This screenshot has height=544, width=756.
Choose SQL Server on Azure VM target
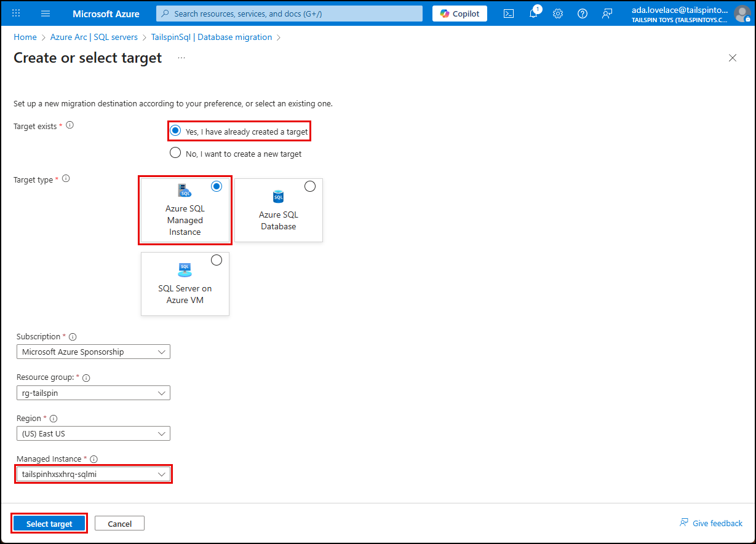185,284
